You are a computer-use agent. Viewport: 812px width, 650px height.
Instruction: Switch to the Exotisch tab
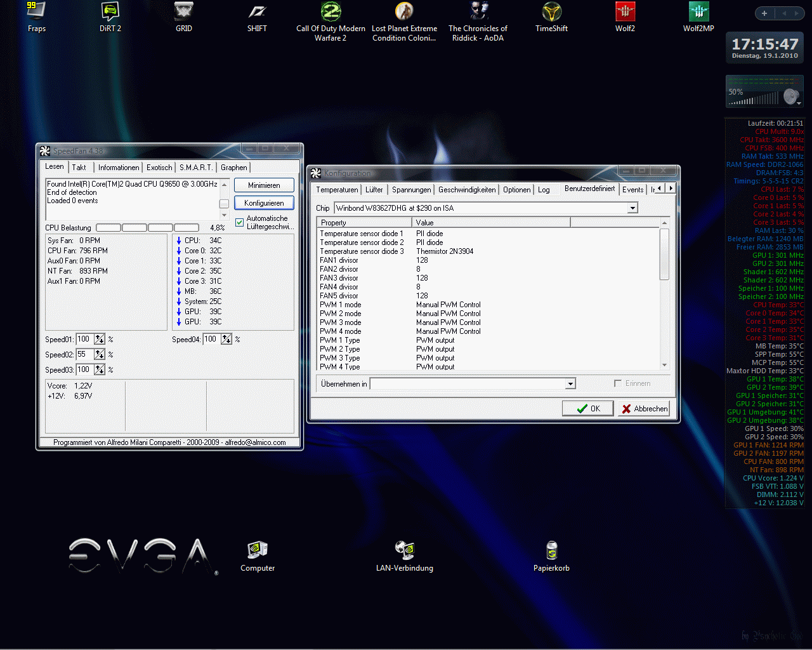(x=159, y=168)
